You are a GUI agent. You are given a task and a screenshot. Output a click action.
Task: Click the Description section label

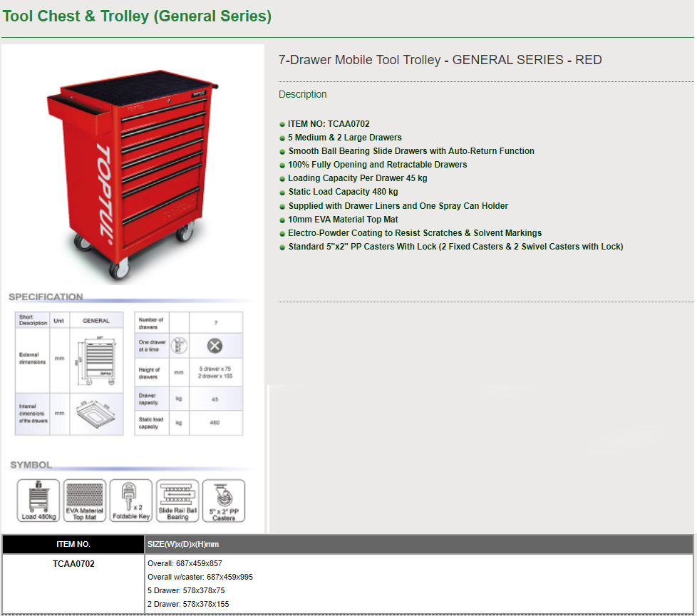(x=302, y=94)
